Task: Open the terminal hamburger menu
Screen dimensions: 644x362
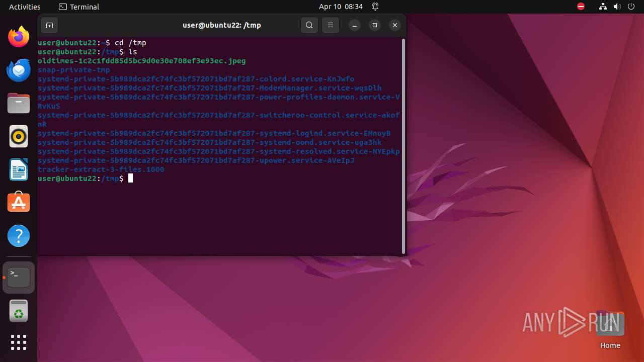Action: pyautogui.click(x=331, y=25)
